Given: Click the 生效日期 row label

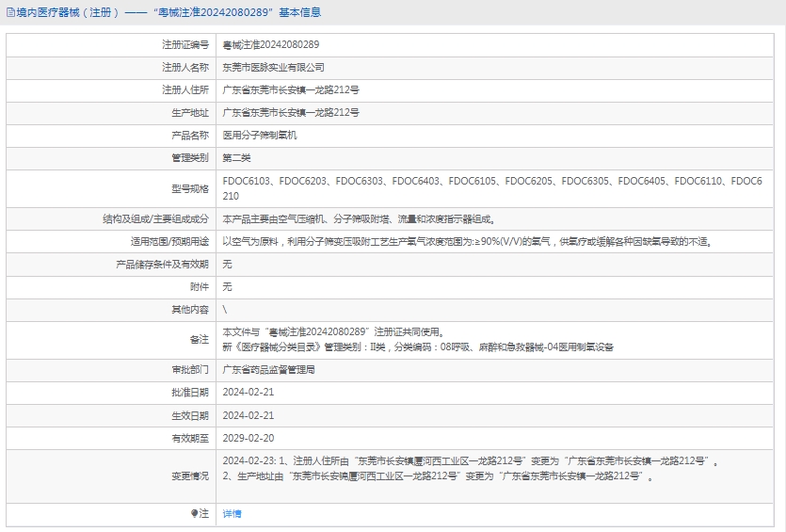Looking at the screenshot, I should click(x=190, y=415).
